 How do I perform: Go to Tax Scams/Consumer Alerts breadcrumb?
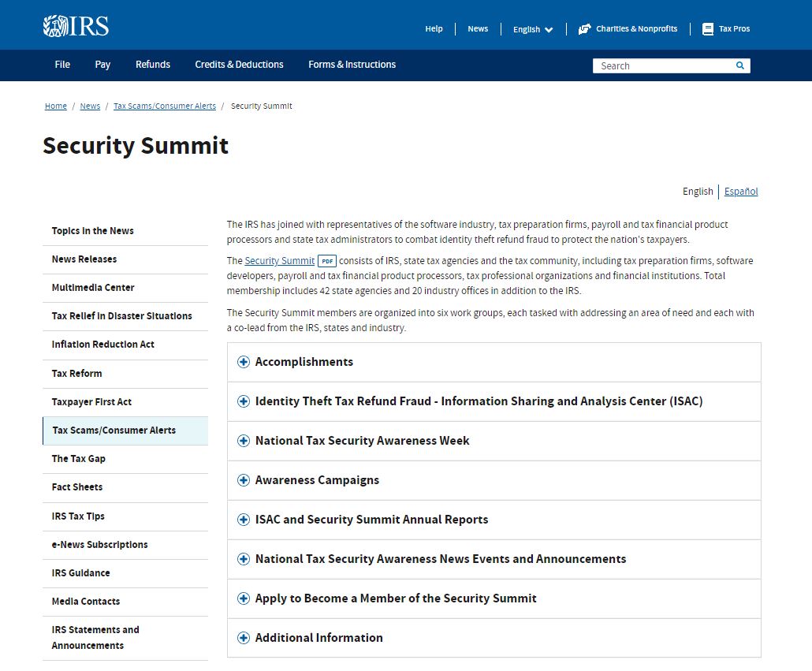click(164, 106)
